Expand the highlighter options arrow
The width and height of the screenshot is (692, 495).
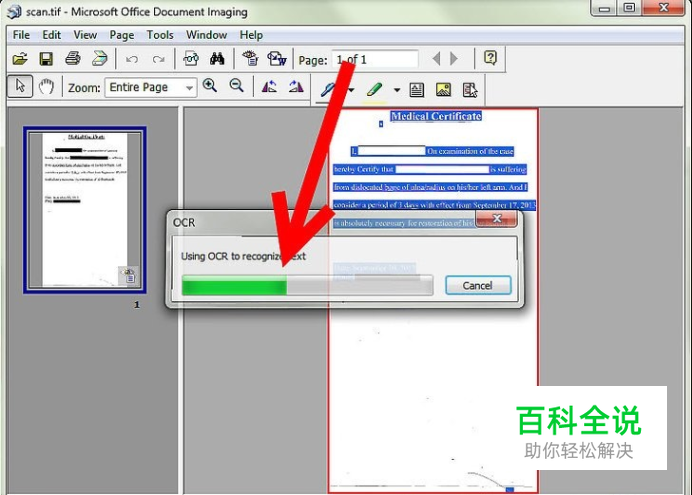tap(397, 90)
